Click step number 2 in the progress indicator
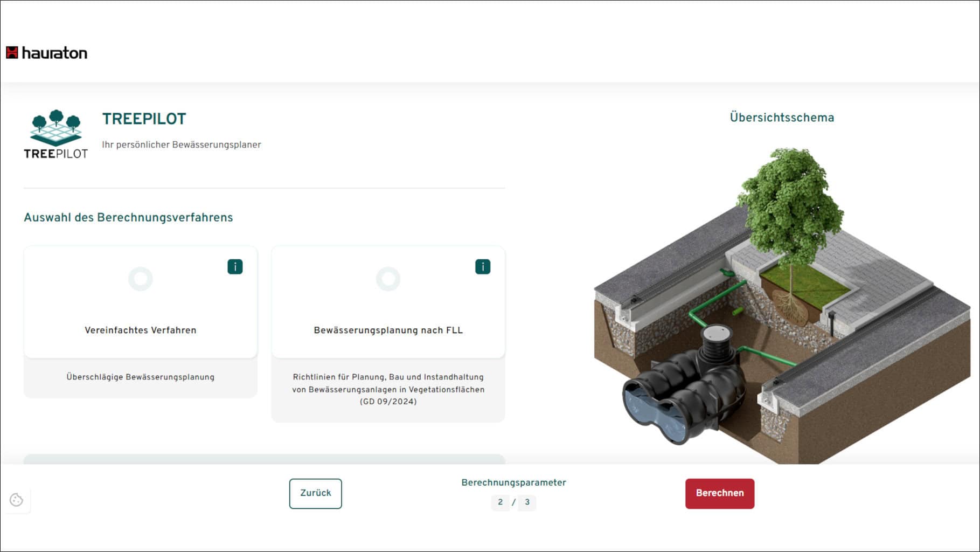Image resolution: width=980 pixels, height=552 pixels. 500,502
